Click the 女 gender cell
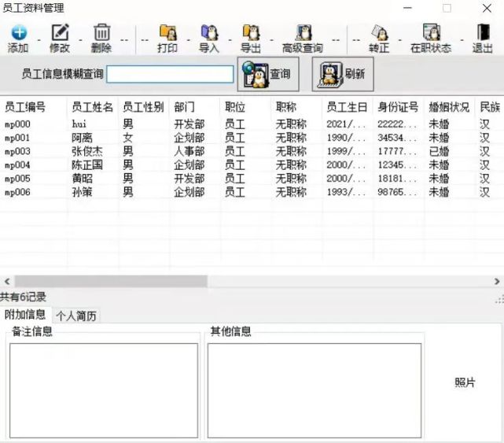Viewport: 504px width, 443px height. click(x=127, y=138)
